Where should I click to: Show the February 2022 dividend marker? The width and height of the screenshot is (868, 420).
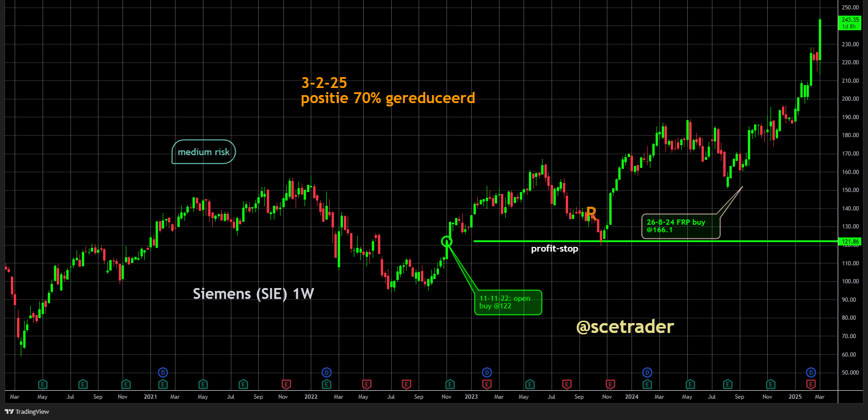(326, 372)
